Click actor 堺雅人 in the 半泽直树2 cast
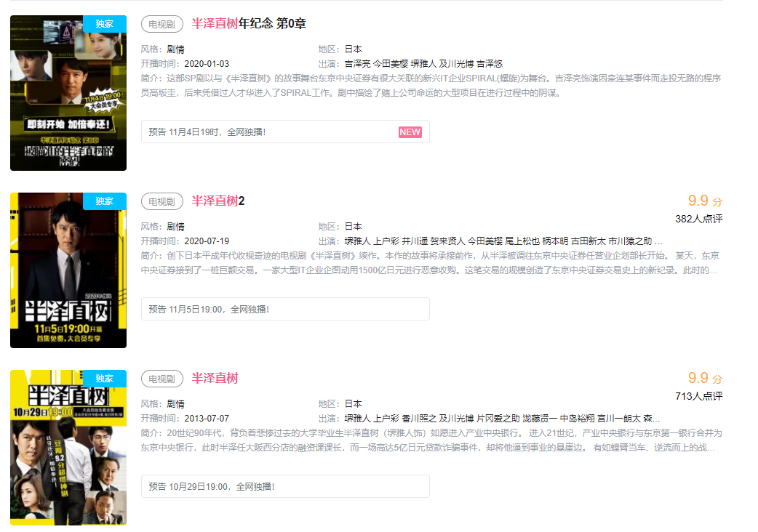The height and width of the screenshot is (532, 758). (357, 241)
